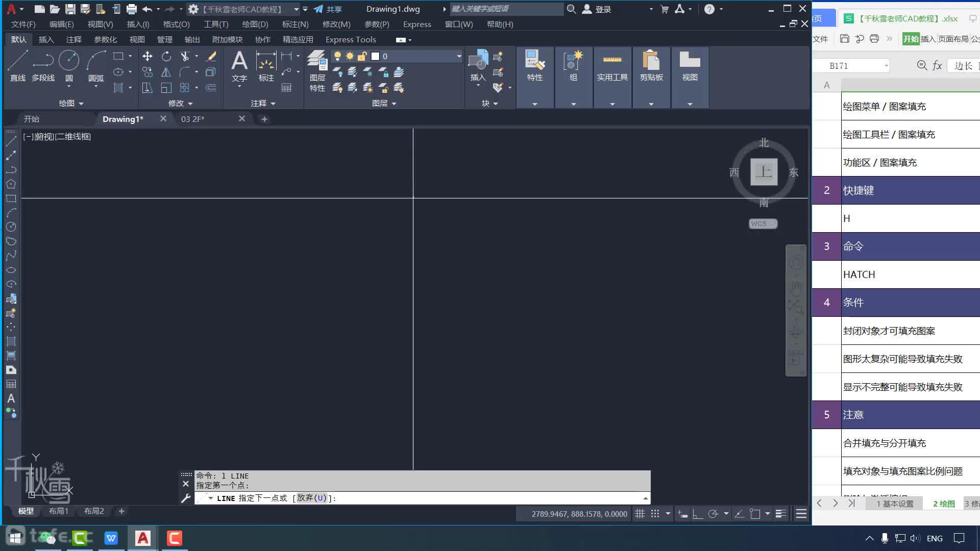Click the layer color swatch in layer dropdown

click(375, 56)
